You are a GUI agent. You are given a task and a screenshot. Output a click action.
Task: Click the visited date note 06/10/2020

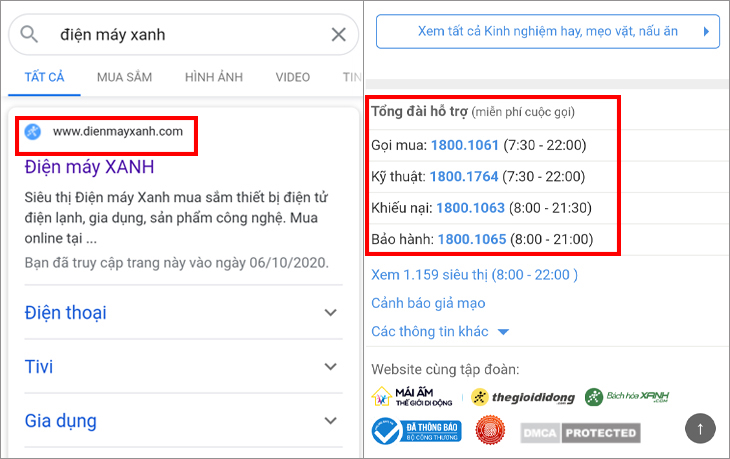pyautogui.click(x=177, y=263)
